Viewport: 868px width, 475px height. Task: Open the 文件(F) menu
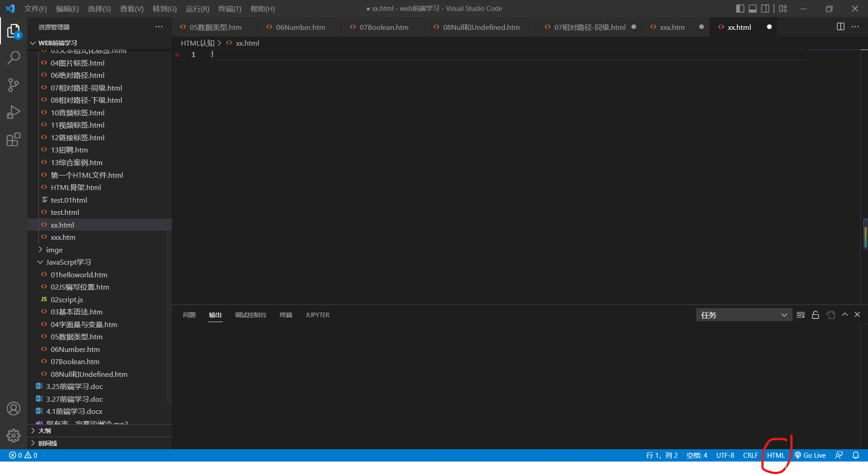35,9
